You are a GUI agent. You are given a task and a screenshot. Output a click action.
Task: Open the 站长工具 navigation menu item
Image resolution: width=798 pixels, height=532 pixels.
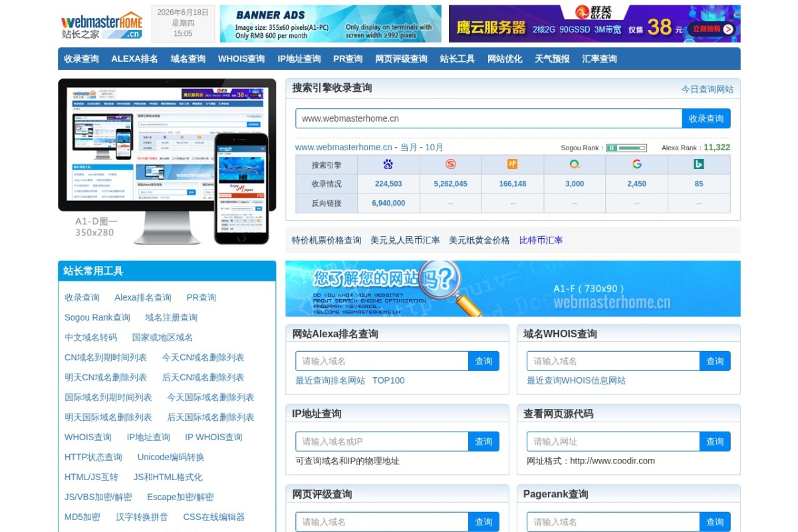point(458,59)
